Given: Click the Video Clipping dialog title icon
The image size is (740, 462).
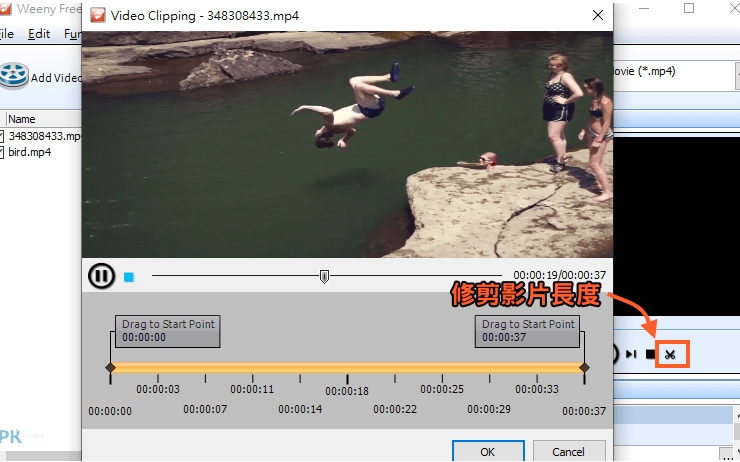Looking at the screenshot, I should 98,16.
